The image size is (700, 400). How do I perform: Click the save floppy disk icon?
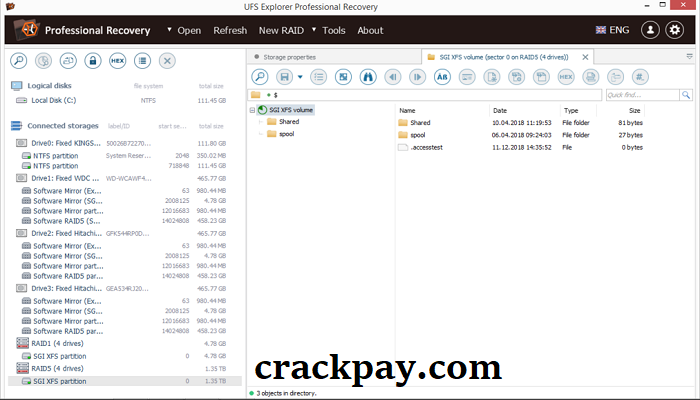pyautogui.click(x=284, y=77)
